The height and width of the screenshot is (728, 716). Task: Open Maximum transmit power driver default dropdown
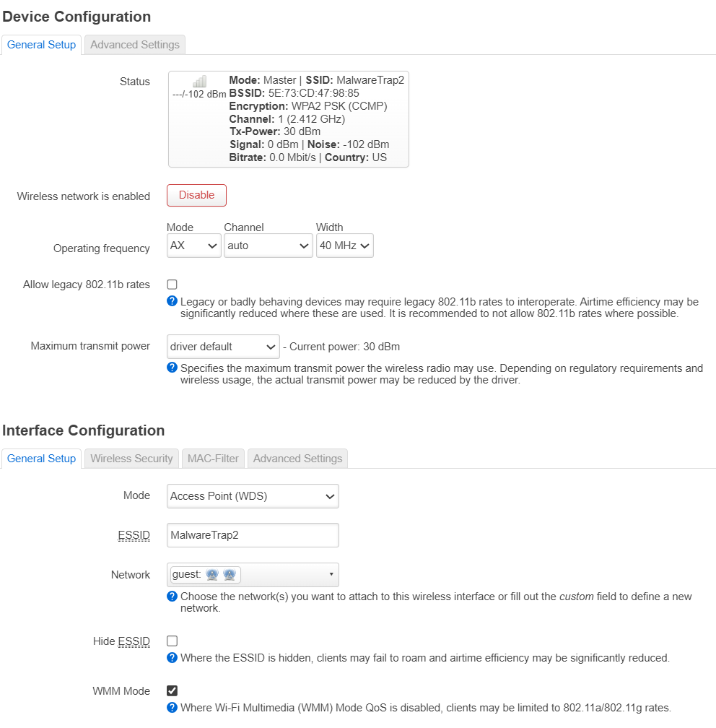click(x=222, y=347)
